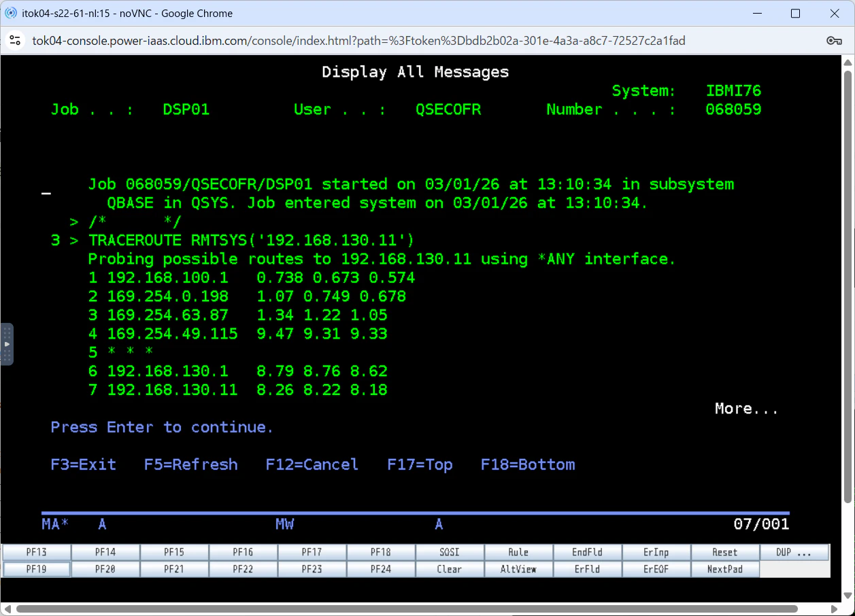Click the EndFld keypad button

[587, 552]
